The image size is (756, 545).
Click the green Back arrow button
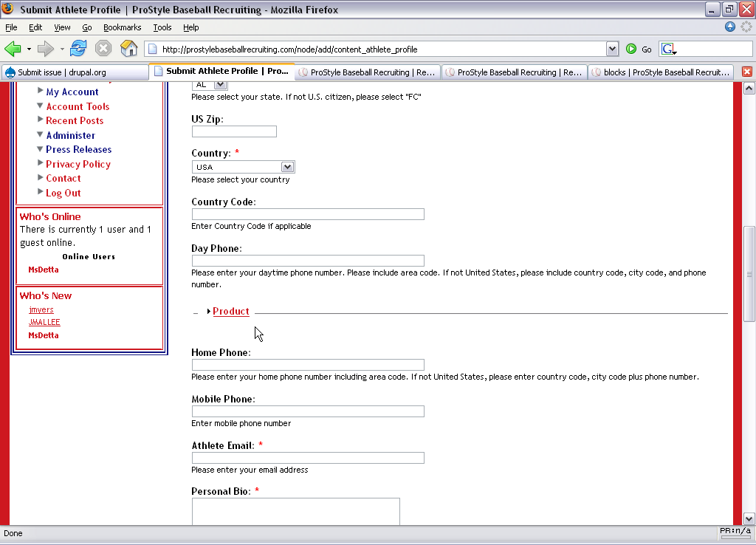point(13,49)
